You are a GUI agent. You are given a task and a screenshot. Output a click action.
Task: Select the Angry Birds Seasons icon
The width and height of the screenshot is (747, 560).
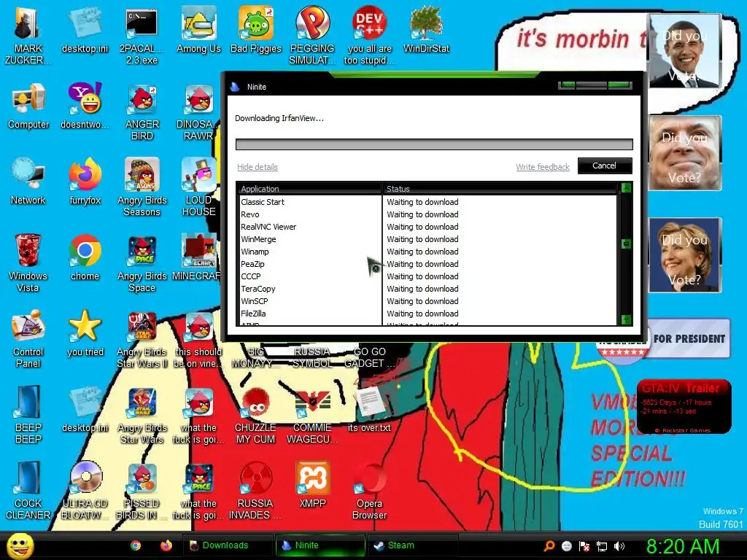coord(142,187)
